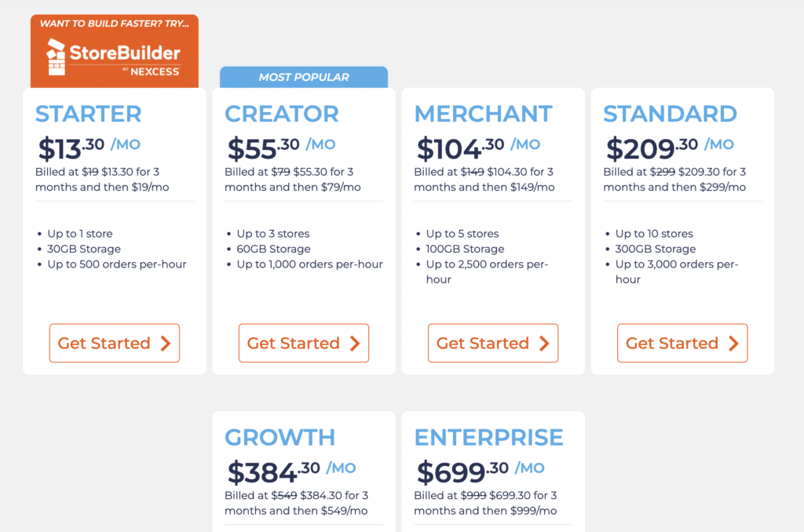This screenshot has width=804, height=532.
Task: Click the STARTER plan heading
Action: [88, 114]
